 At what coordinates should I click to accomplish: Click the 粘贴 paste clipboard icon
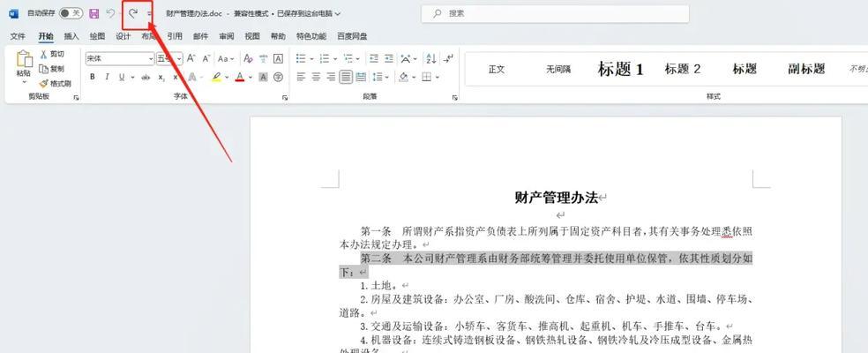tap(24, 59)
